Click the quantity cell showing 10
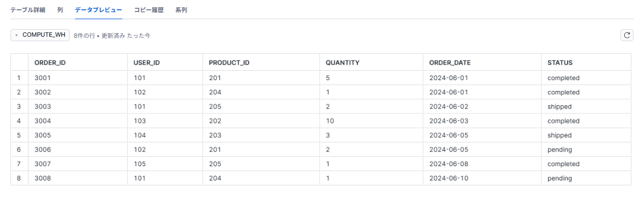This screenshot has width=644, height=198. point(371,121)
